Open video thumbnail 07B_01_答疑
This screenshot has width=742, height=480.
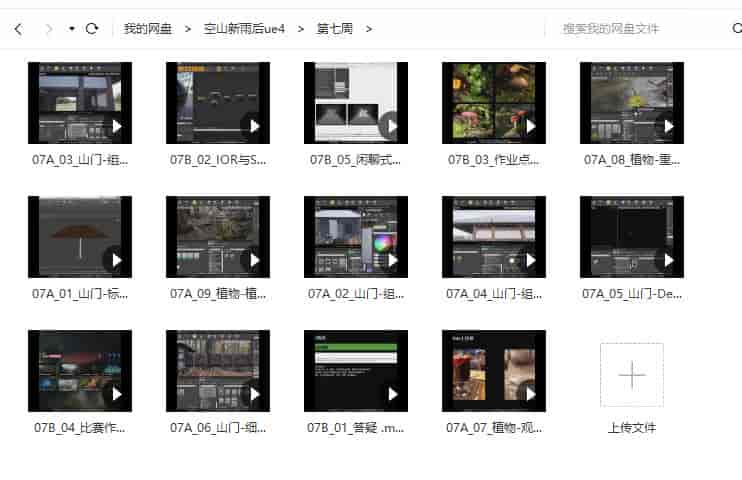pos(356,371)
